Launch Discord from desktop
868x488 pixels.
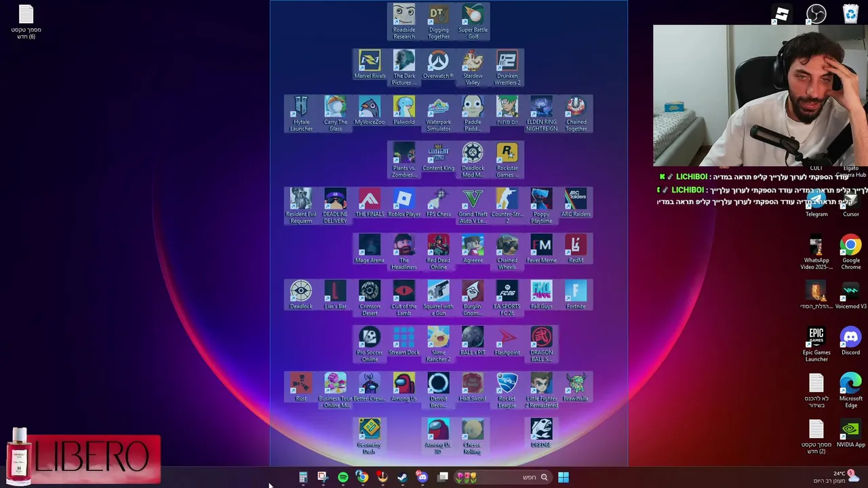[x=850, y=341]
